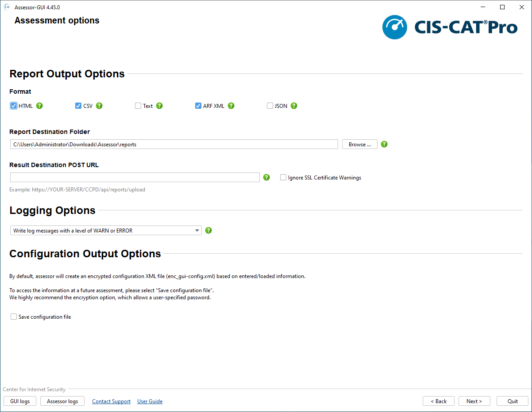Uncheck the HTML format checkbox
The width and height of the screenshot is (532, 412).
pyautogui.click(x=14, y=106)
